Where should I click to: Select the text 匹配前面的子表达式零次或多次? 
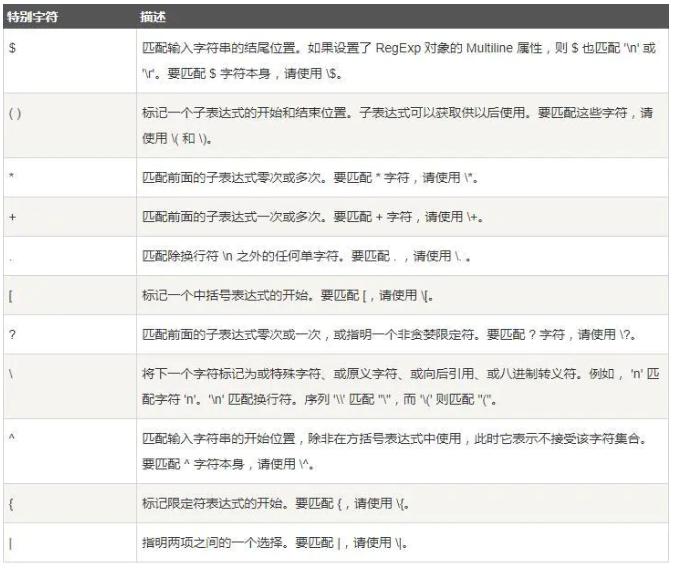click(218, 176)
